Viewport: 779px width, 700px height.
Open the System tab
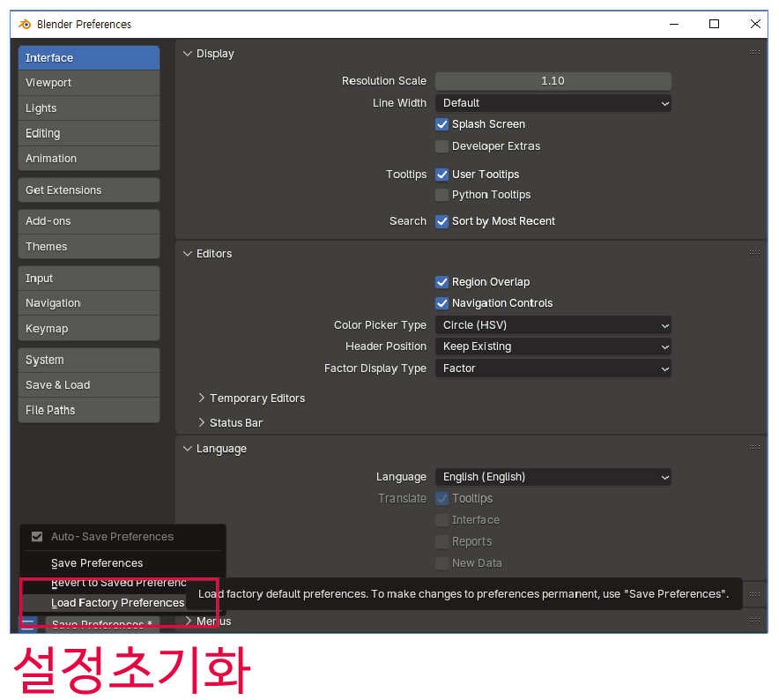click(x=89, y=360)
